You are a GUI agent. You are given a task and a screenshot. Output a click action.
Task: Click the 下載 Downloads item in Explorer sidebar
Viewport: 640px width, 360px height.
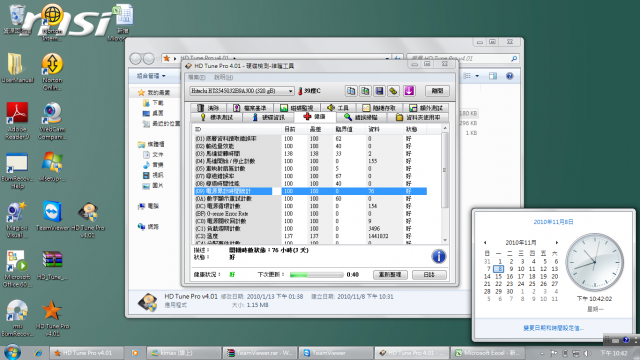click(153, 103)
